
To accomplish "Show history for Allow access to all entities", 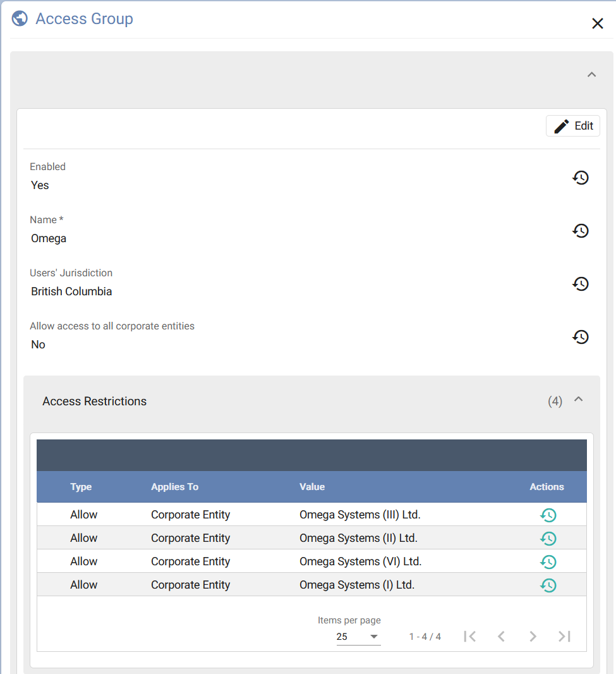I will [581, 337].
